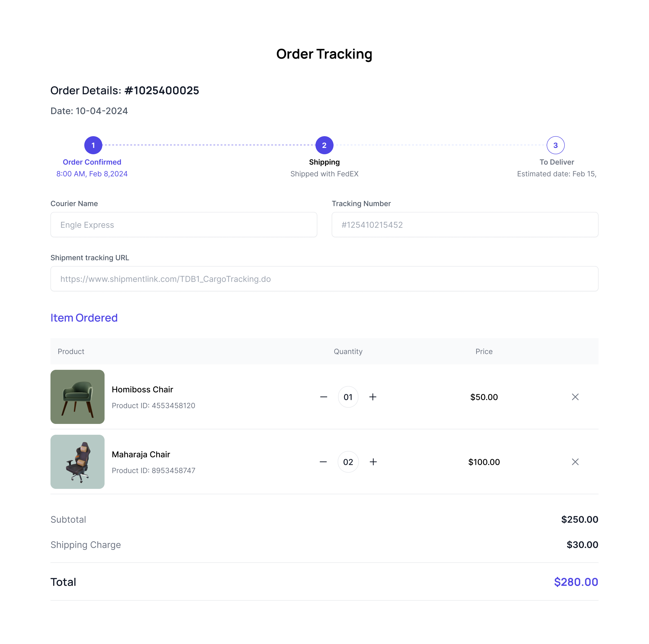Click the Maharaja Chair product name
Viewport: 649px width, 644px height.
click(x=141, y=454)
